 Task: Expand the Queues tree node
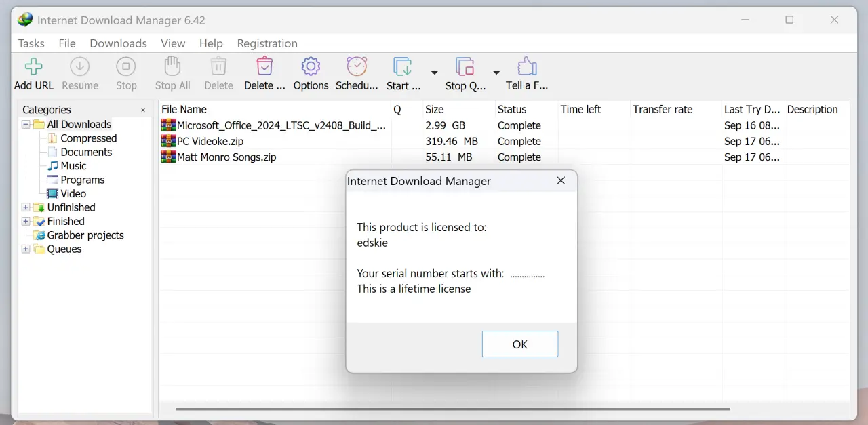point(26,249)
